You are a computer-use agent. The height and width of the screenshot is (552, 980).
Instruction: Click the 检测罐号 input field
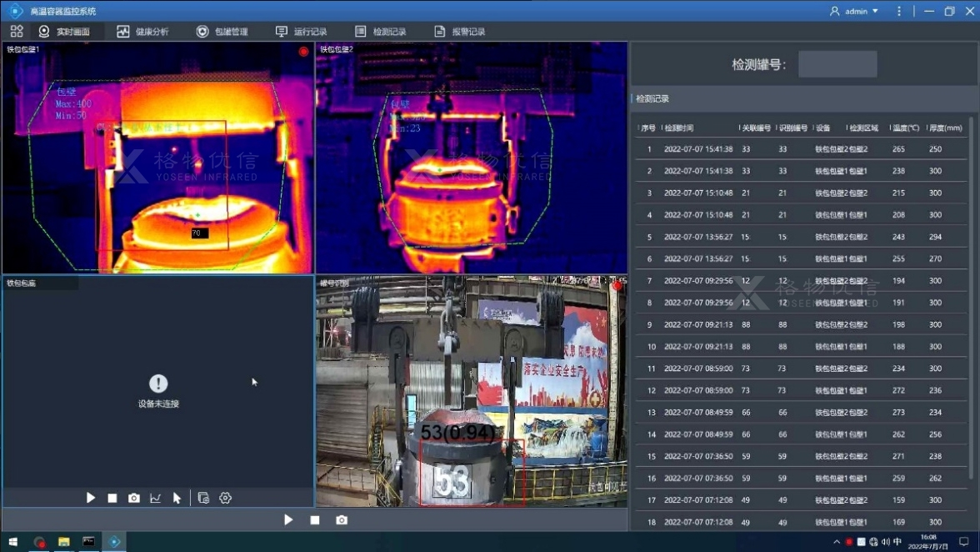[x=837, y=64]
